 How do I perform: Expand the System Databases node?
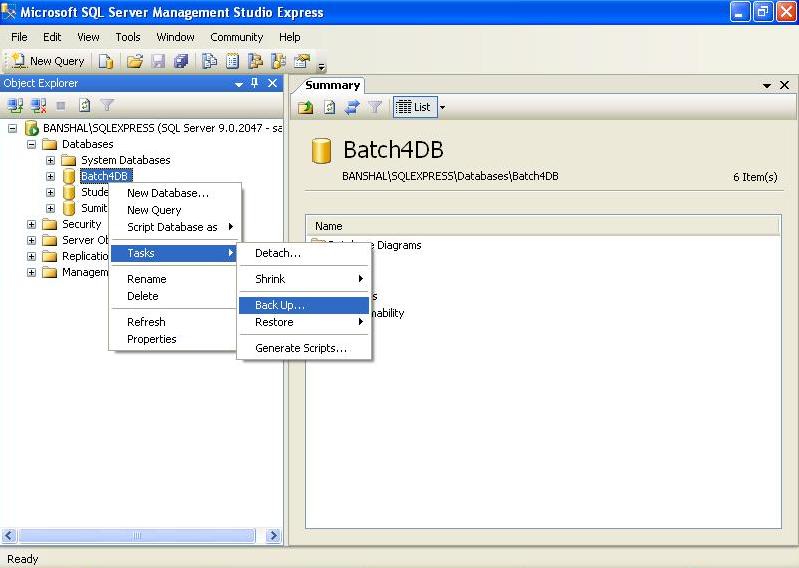50,160
